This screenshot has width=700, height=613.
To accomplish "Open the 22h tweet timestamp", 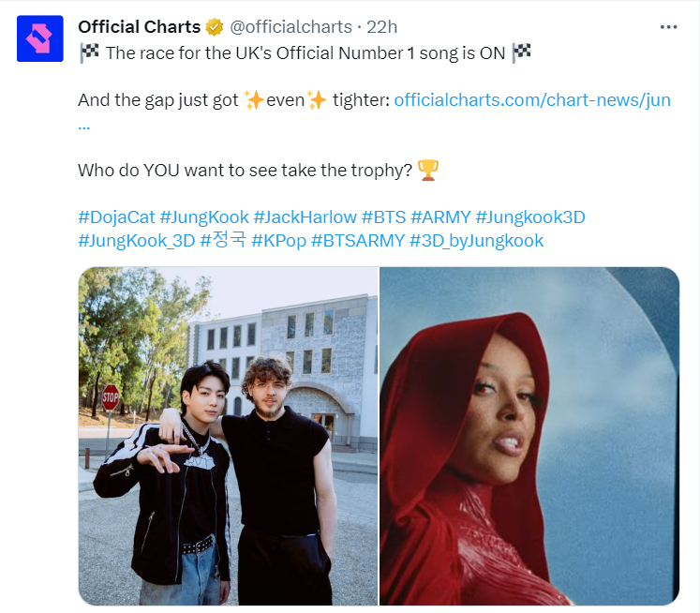I will pos(381,27).
